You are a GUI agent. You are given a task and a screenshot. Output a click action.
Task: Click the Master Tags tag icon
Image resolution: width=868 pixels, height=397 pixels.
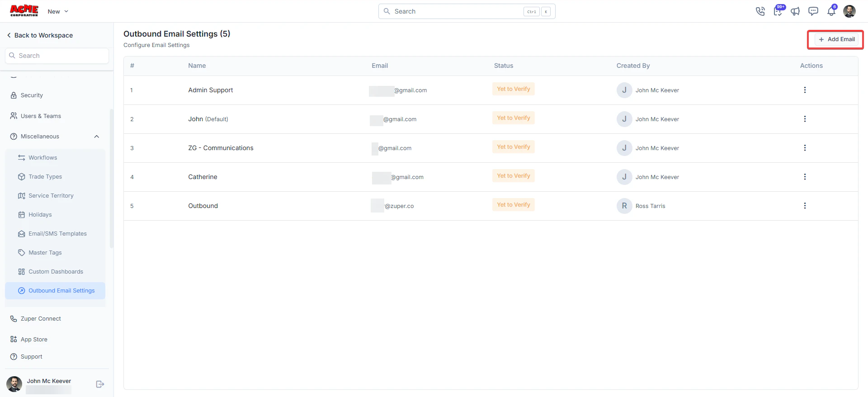pyautogui.click(x=21, y=253)
